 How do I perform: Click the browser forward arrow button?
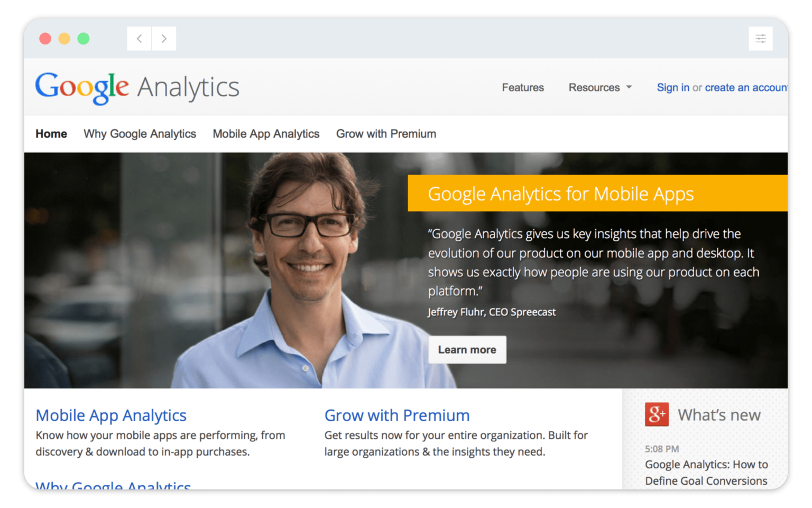[164, 39]
